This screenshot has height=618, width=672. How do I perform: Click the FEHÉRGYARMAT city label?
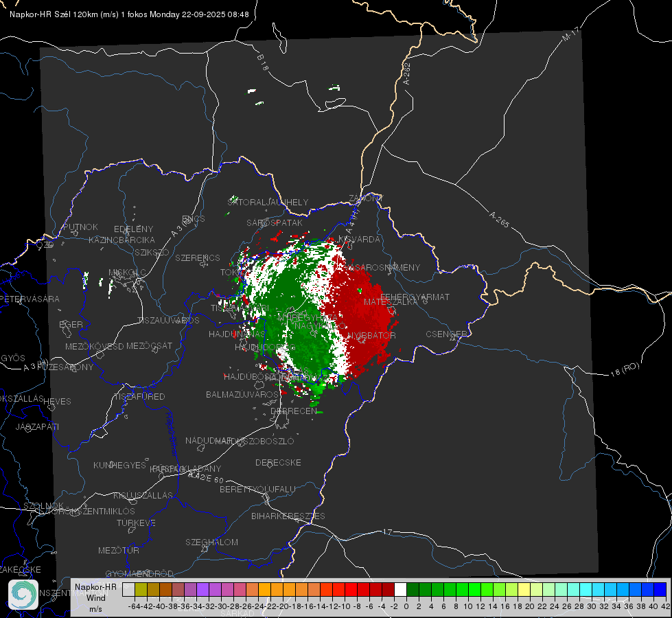click(x=415, y=297)
